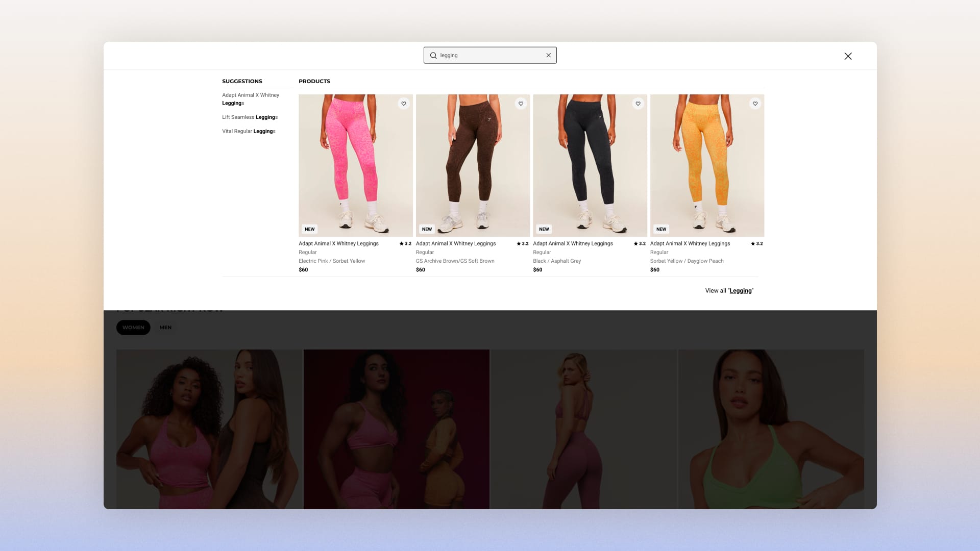This screenshot has height=551, width=980.
Task: Favorite the Black Asphalt Grey leggings
Action: click(638, 104)
